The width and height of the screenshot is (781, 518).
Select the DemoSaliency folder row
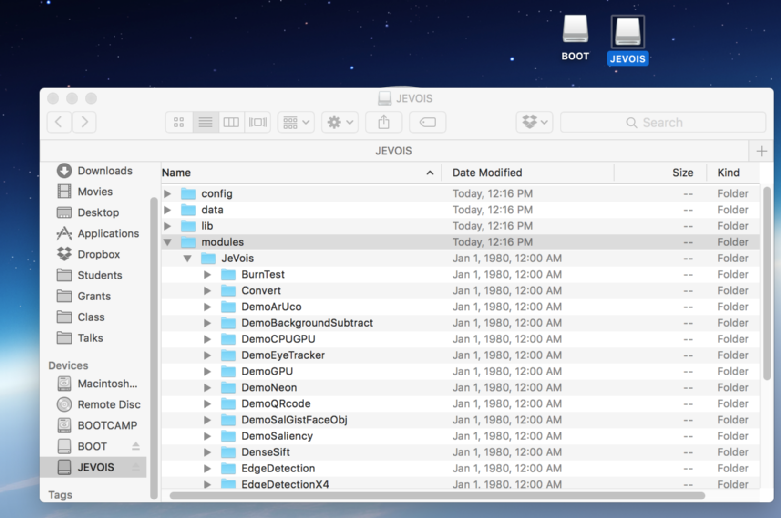coord(460,436)
